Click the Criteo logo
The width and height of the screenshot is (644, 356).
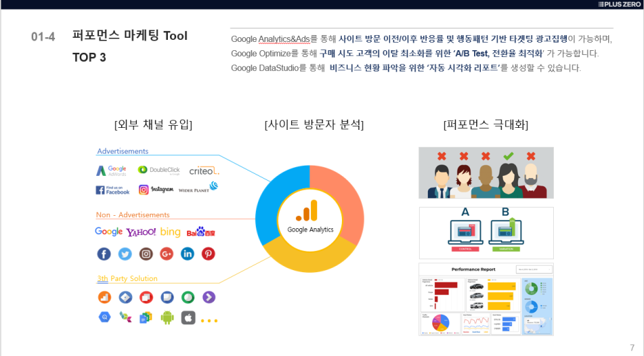[204, 170]
